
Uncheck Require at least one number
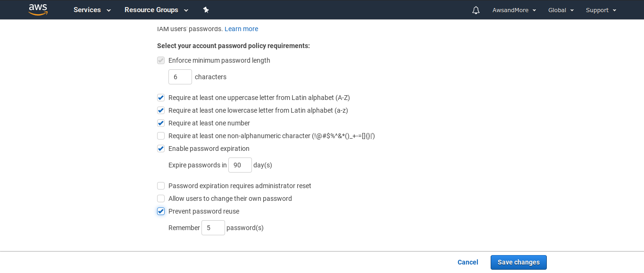161,123
